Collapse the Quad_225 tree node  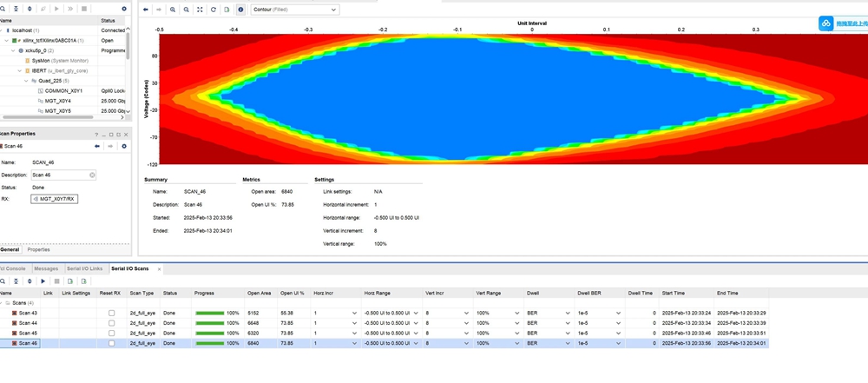click(26, 81)
